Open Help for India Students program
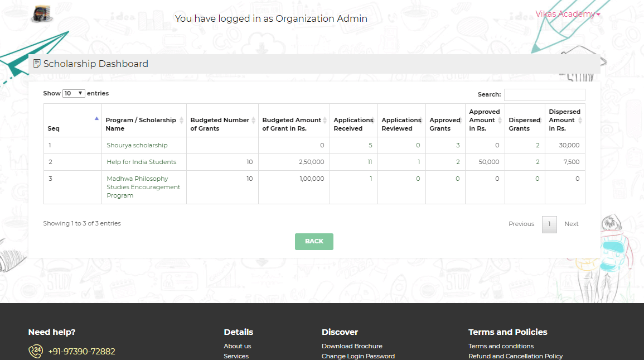This screenshot has height=360, width=644. pyautogui.click(x=142, y=162)
